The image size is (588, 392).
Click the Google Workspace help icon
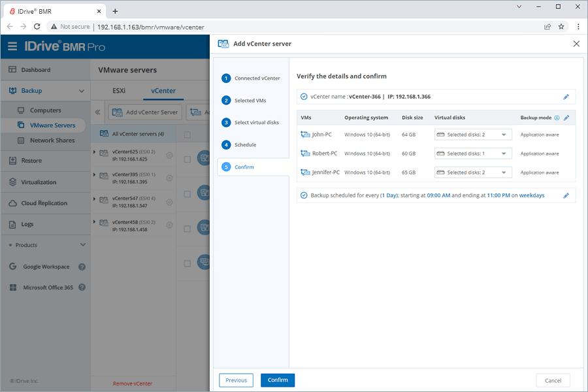click(81, 267)
